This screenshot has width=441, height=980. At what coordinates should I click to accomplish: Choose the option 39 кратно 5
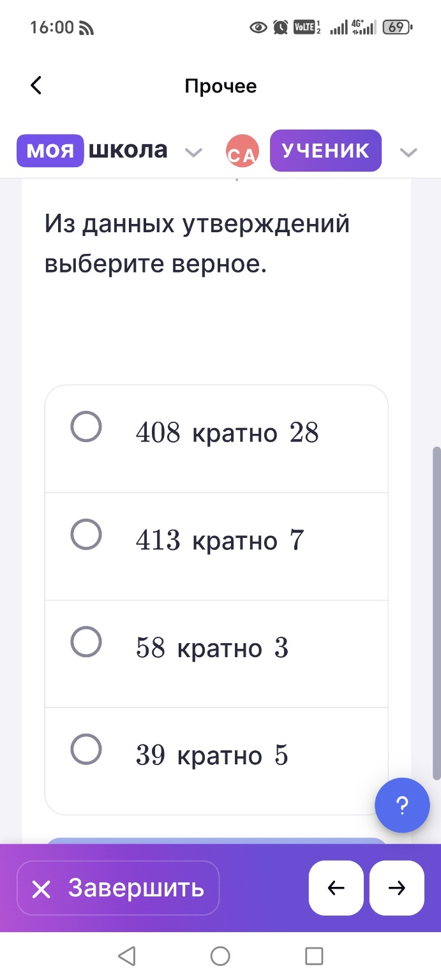click(x=87, y=750)
